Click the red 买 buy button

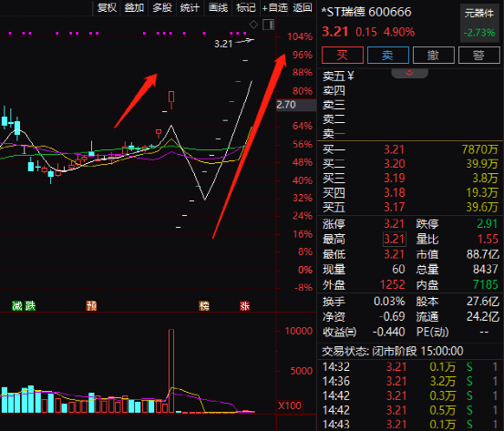point(343,56)
